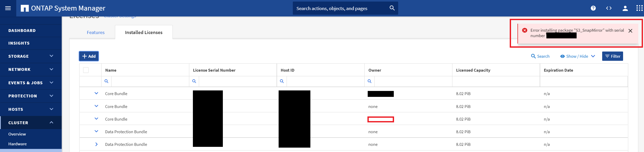Click the Host ID column search icon
Viewport: 644px width, 152px height.
click(282, 81)
